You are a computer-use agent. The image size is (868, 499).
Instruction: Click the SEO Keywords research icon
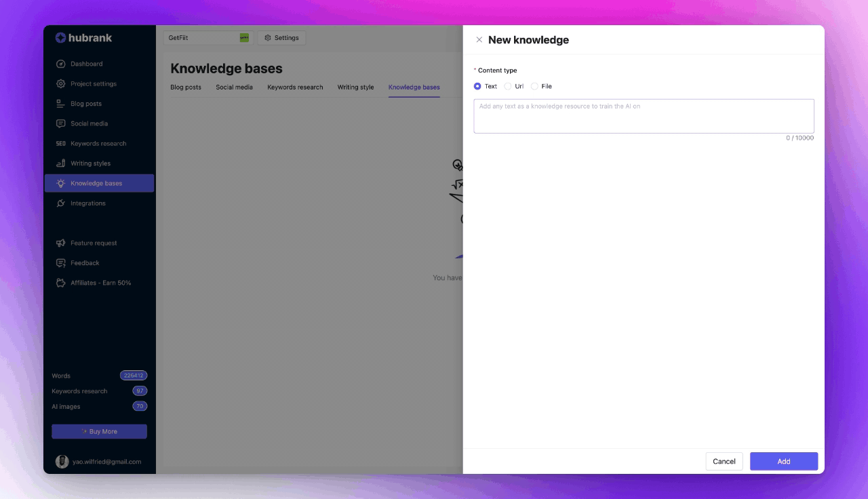(61, 144)
